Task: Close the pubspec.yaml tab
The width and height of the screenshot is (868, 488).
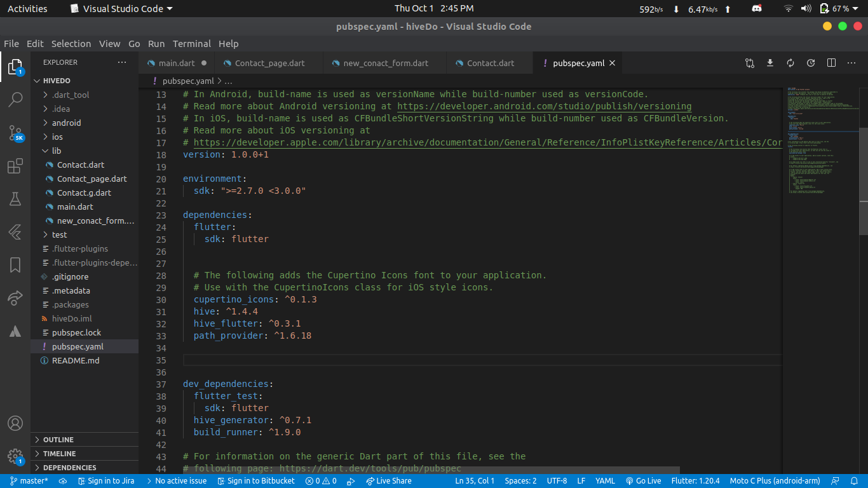Action: coord(613,63)
